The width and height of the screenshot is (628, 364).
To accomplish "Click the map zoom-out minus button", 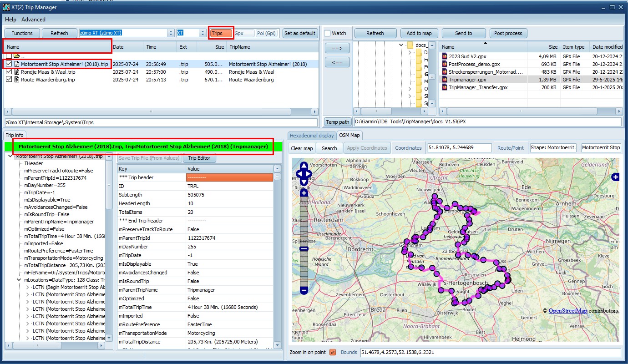I will point(304,290).
